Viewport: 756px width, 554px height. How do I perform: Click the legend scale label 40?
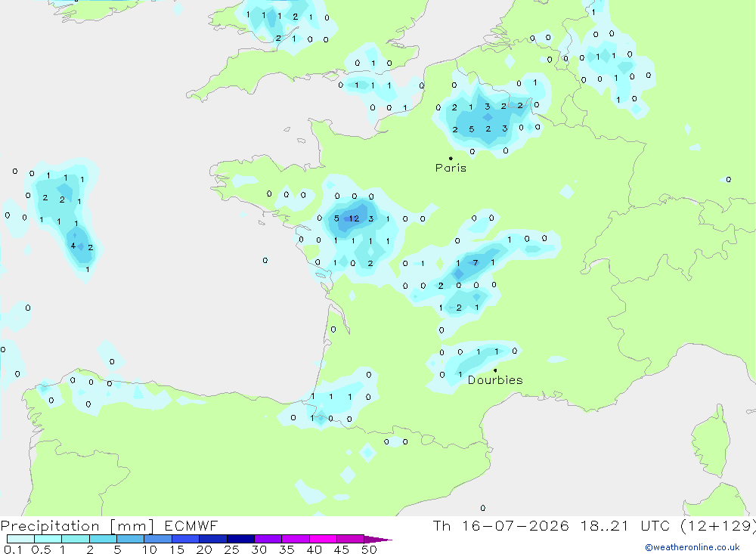tap(314, 549)
